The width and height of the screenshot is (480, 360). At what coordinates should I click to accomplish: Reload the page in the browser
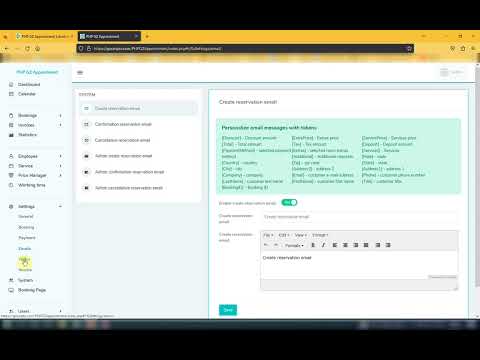[27, 49]
